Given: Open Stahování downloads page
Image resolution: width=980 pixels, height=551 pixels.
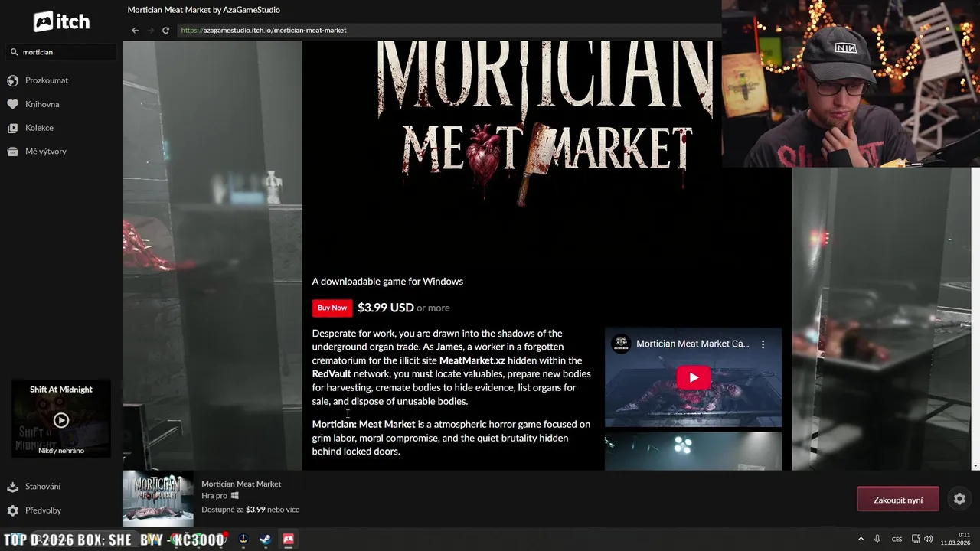Looking at the screenshot, I should point(43,487).
